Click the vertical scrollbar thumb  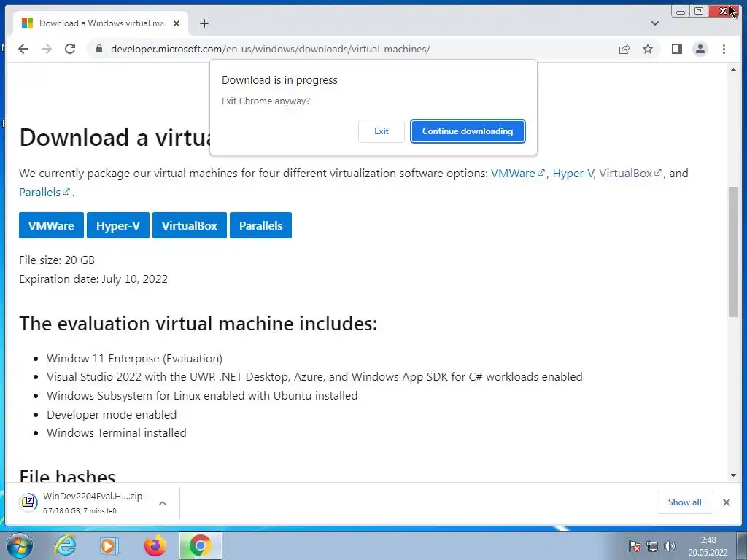click(733, 252)
